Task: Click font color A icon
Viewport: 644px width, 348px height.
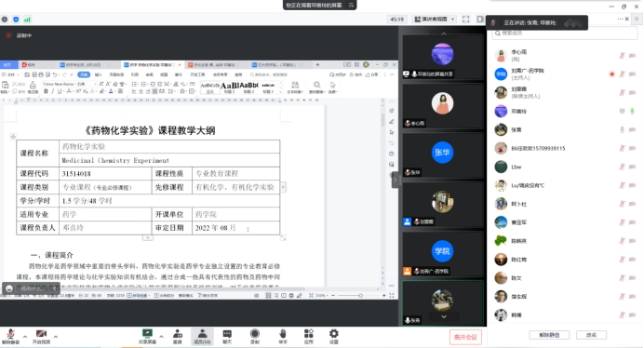Action: [111, 91]
